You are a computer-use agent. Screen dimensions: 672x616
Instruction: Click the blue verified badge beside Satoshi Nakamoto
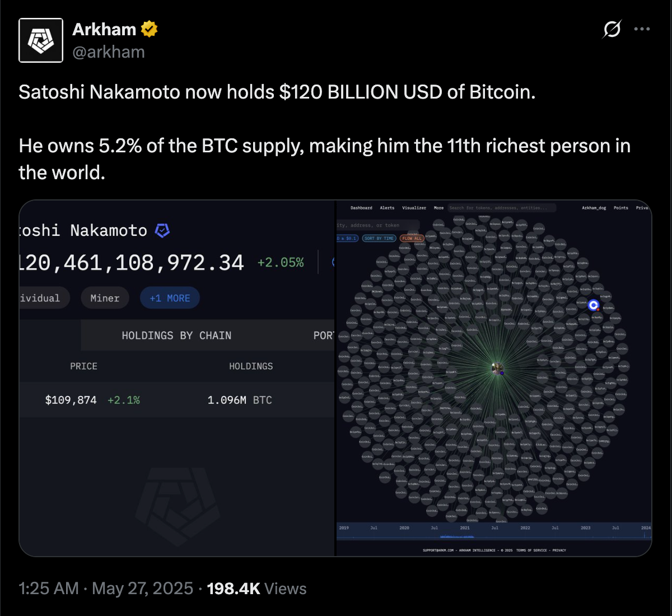pyautogui.click(x=162, y=230)
